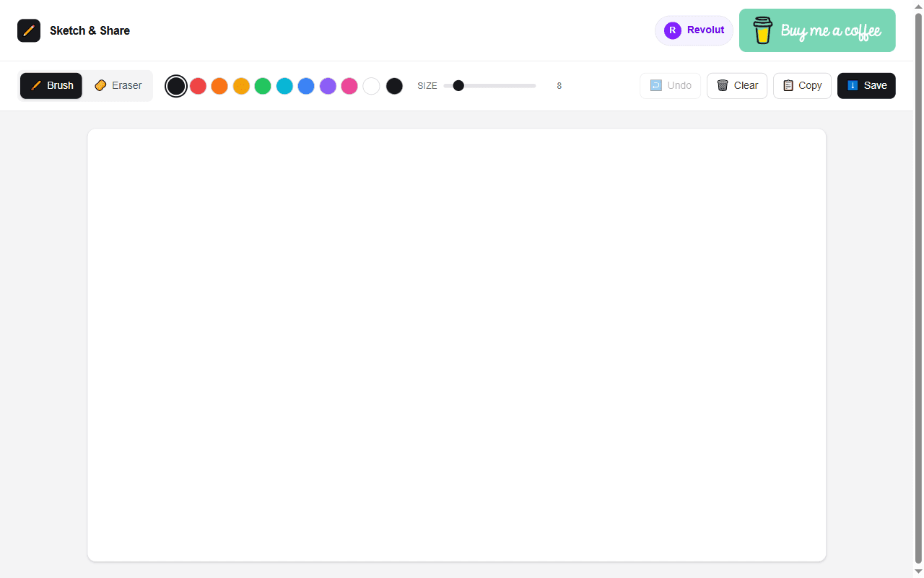Pick the amber yellow color swatch

(x=241, y=86)
